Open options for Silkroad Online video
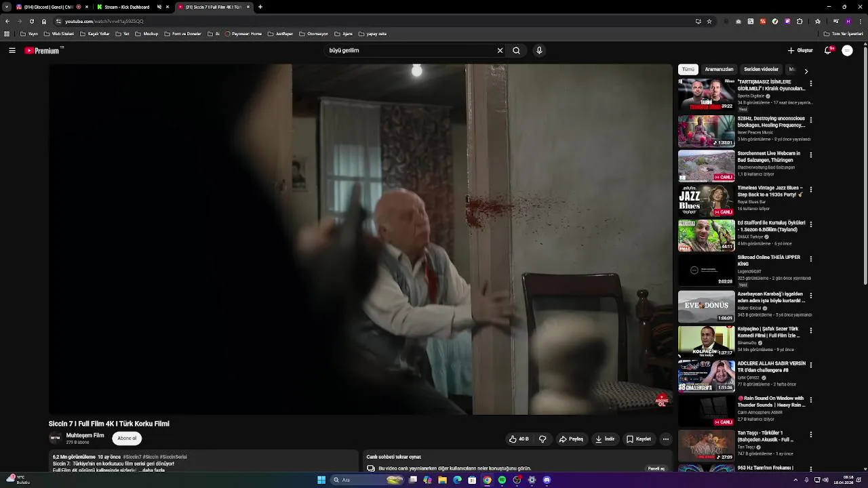This screenshot has width=868, height=488. coord(811,258)
